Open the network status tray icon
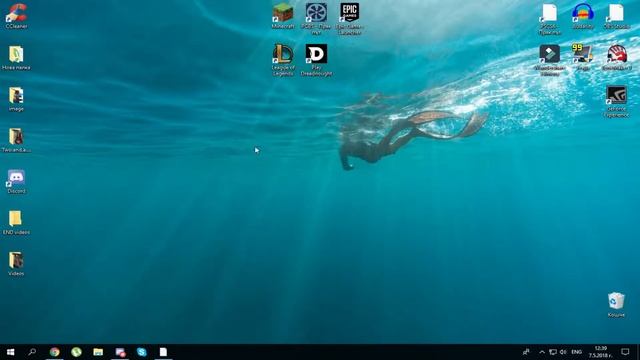This screenshot has height=360, width=640. [553, 352]
